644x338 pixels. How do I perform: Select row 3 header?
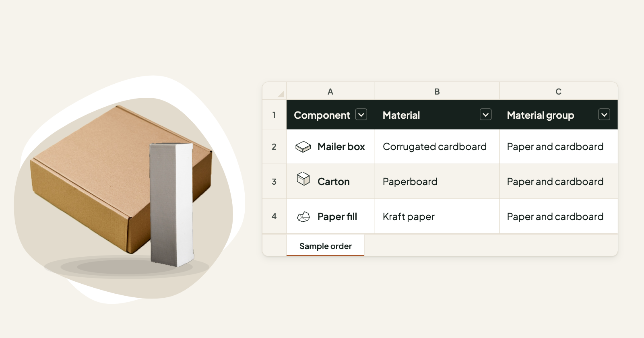pos(274,181)
